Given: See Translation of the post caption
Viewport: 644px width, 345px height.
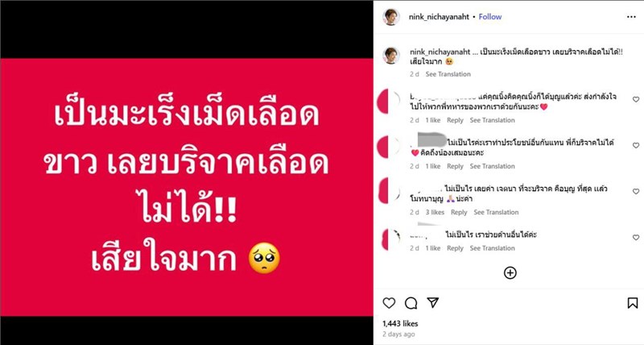Looking at the screenshot, I should [x=448, y=74].
